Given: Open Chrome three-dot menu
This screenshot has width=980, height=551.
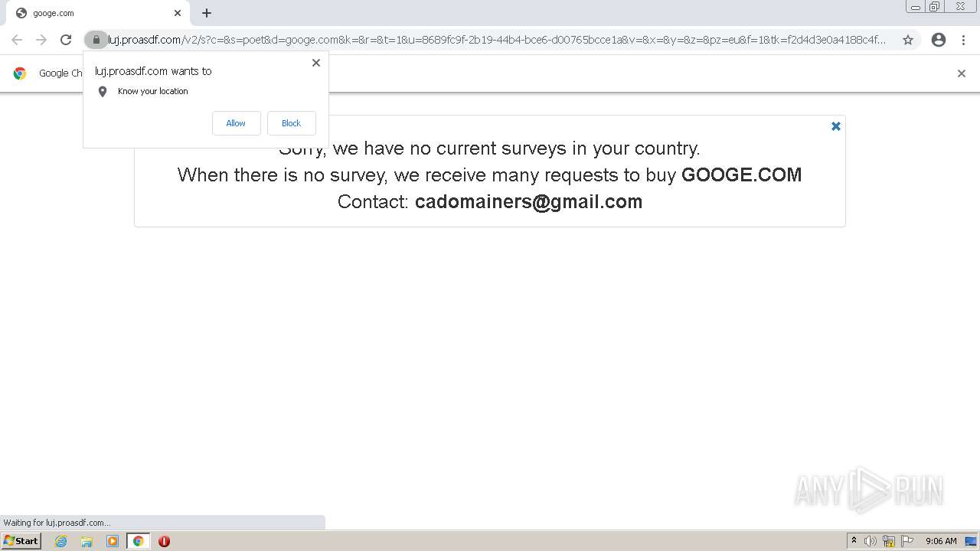Looking at the screenshot, I should (x=963, y=40).
